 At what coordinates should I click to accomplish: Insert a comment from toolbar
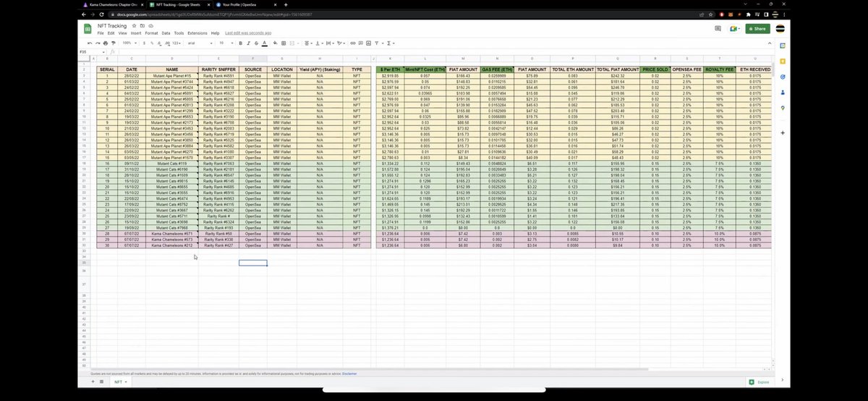coord(360,43)
